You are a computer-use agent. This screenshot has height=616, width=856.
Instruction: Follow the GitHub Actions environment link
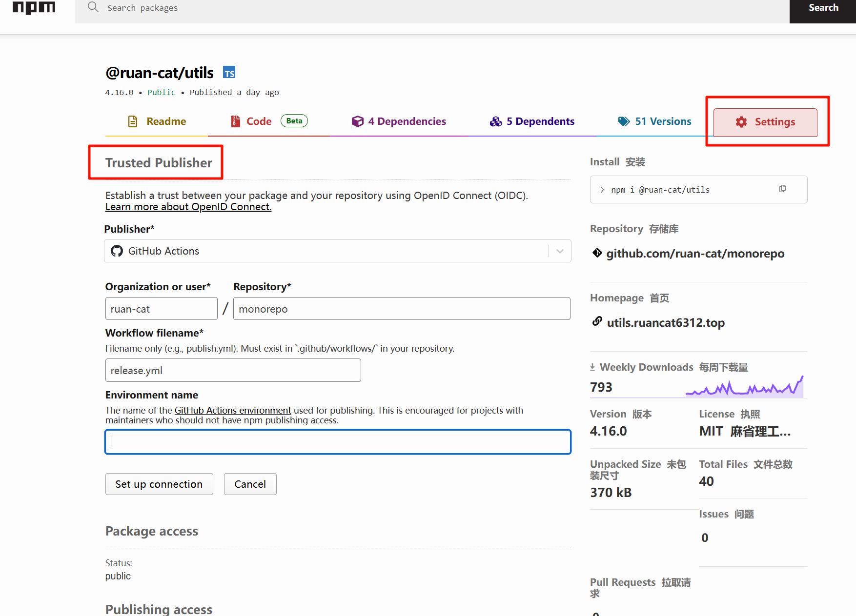point(233,411)
